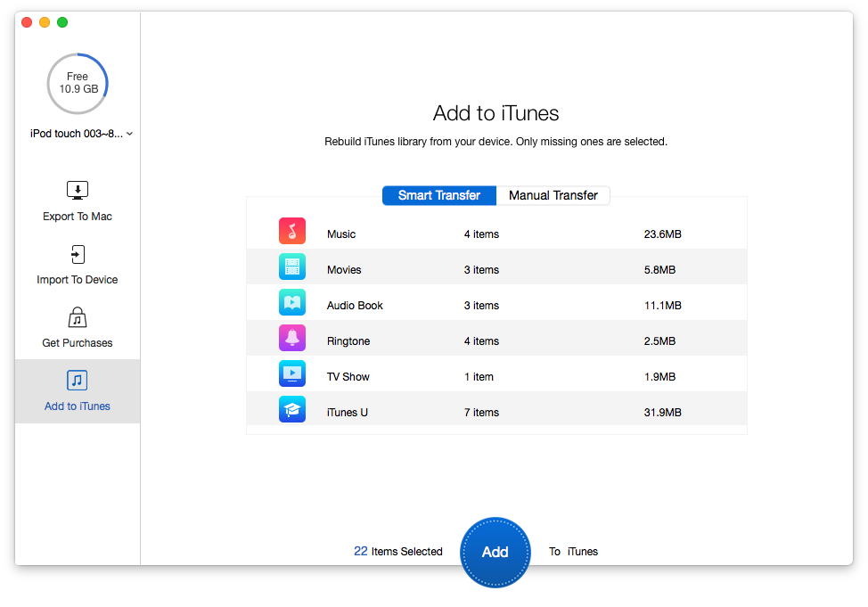Screen dimensions: 868x607
Task: Click the Audio Book icon
Action: tap(292, 302)
